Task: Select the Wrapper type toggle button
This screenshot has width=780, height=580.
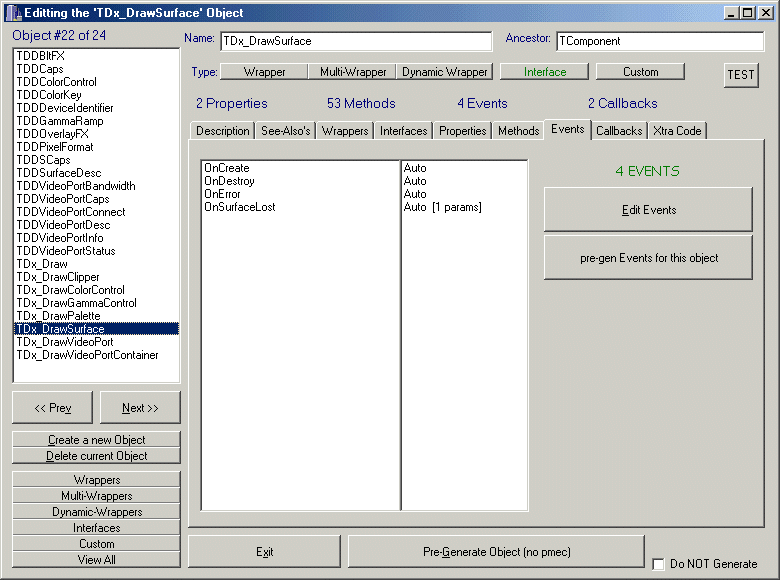Action: tap(264, 72)
